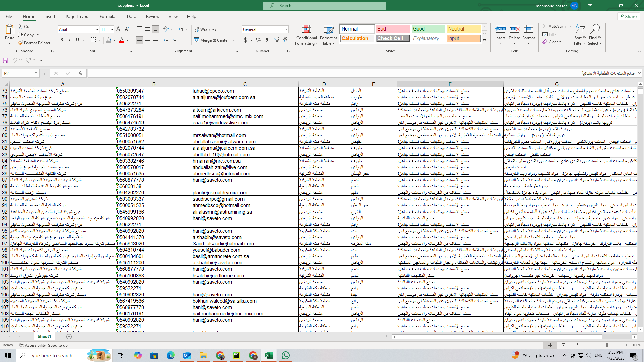Viewport: 644px width, 362px height.
Task: Click the Increase Font Size icon
Action: pyautogui.click(x=119, y=29)
